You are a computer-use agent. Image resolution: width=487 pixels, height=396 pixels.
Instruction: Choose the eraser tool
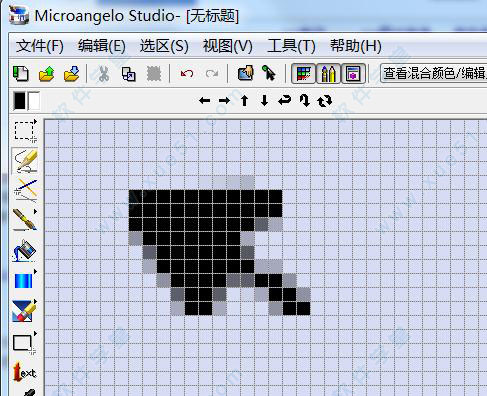[24, 310]
